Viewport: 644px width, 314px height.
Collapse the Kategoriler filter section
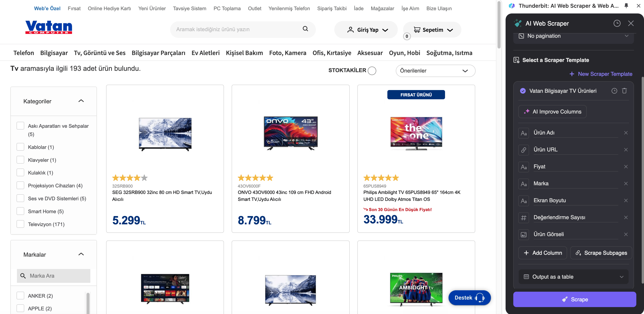(81, 101)
